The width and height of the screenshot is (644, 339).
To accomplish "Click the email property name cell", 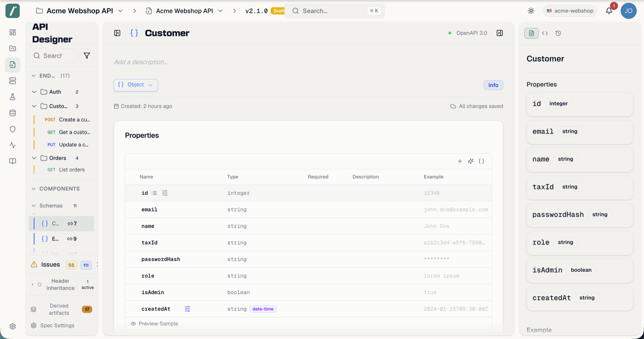I will 149,210.
